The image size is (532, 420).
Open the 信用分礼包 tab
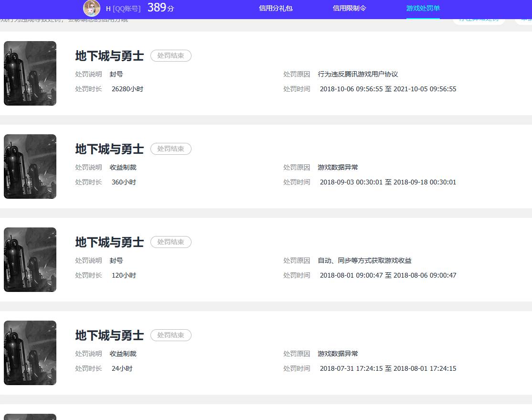click(276, 8)
